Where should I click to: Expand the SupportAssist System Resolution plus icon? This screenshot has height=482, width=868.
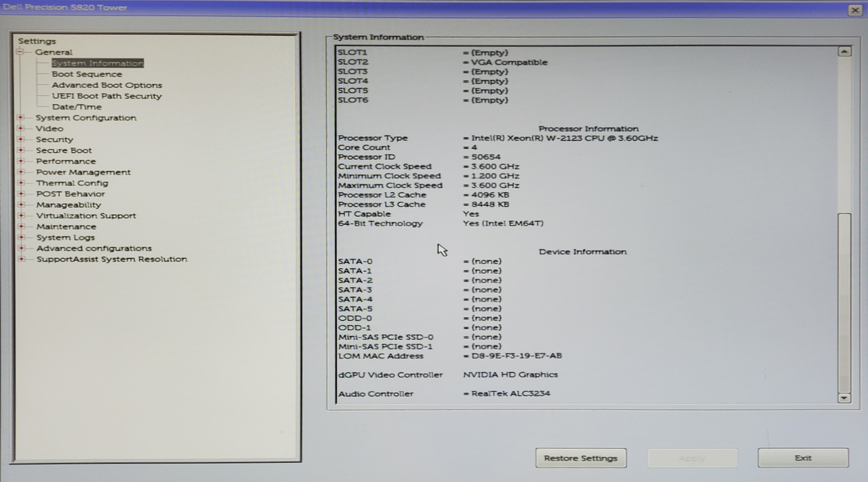pyautogui.click(x=21, y=259)
